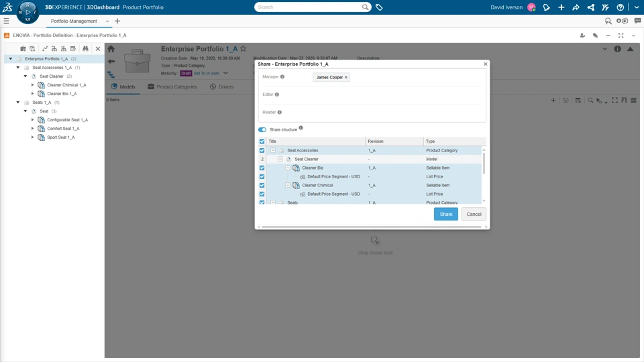Click the Home icon in the portfolio header
The image size is (644, 362).
click(111, 49)
